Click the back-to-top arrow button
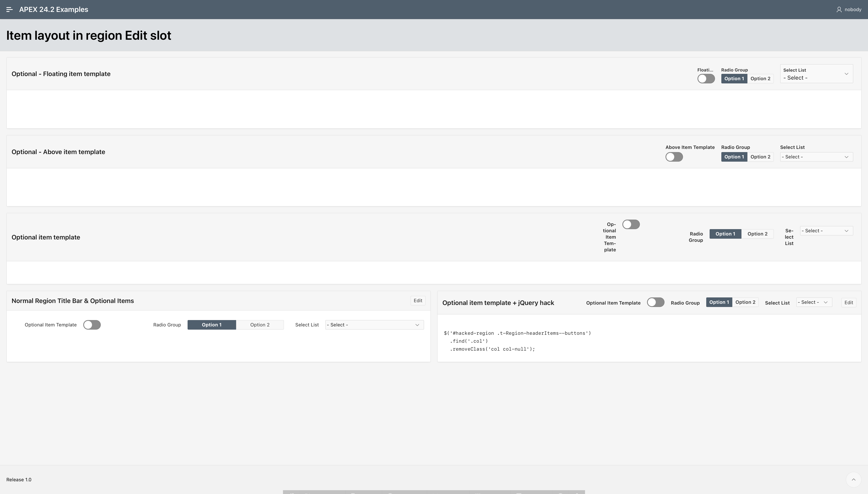Screen dimensions: 868x494 click(853, 480)
